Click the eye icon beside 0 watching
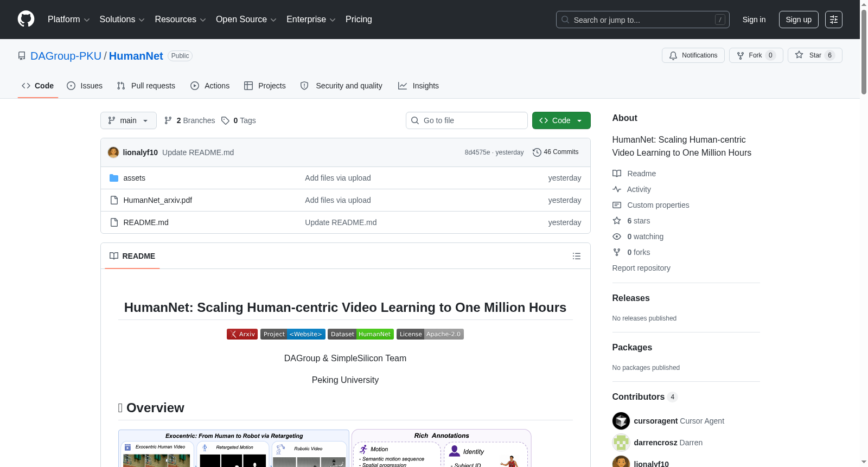This screenshot has height=467, width=868. click(617, 236)
